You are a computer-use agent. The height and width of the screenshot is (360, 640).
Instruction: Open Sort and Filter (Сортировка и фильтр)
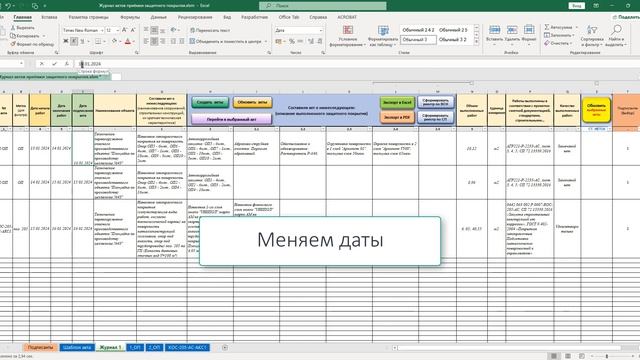pyautogui.click(x=592, y=36)
